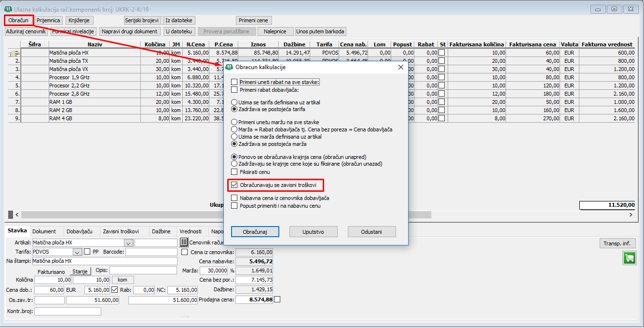Click the Obracun kalkulacije dialog title icon

(x=230, y=68)
